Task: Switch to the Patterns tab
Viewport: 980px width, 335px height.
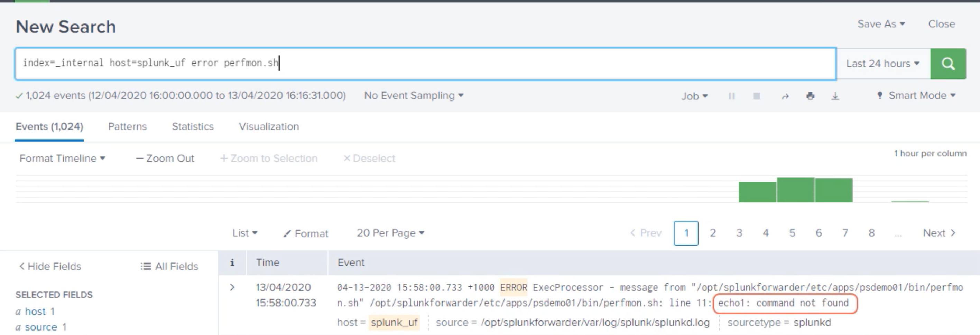Action: [x=127, y=126]
